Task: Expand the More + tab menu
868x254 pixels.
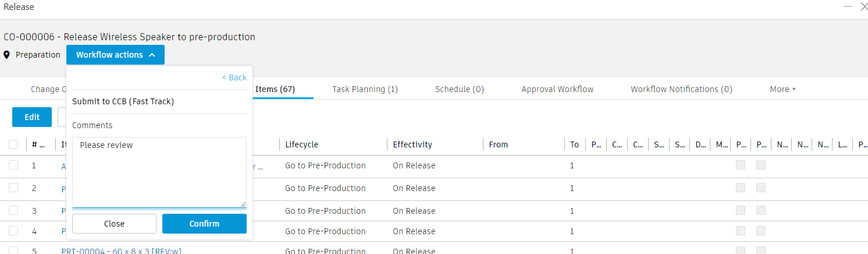Action: click(x=782, y=89)
